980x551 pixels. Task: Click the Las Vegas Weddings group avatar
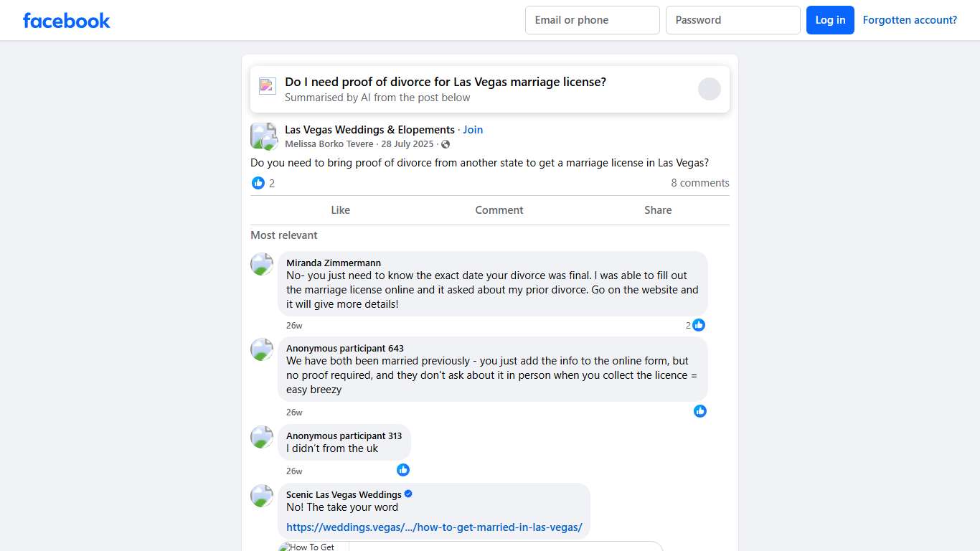point(263,136)
